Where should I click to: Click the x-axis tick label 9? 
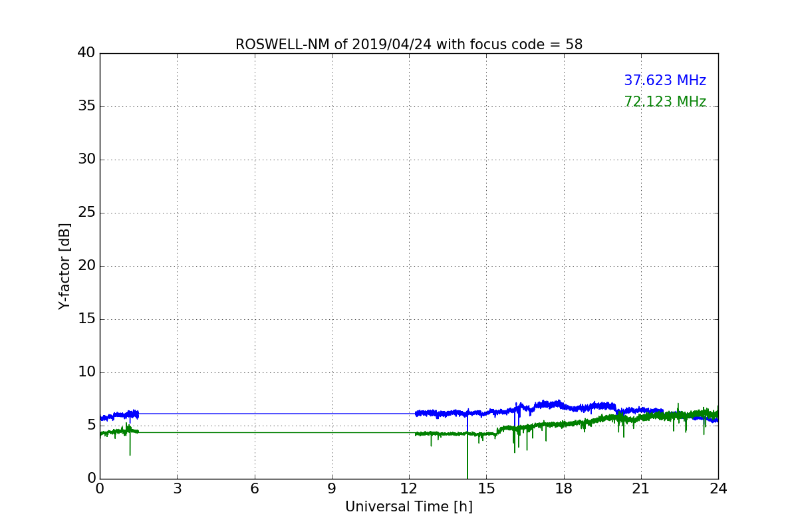coord(332,489)
